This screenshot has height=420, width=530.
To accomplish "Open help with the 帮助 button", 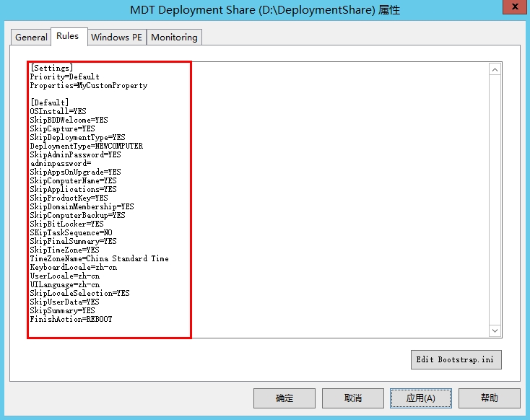I will point(489,398).
